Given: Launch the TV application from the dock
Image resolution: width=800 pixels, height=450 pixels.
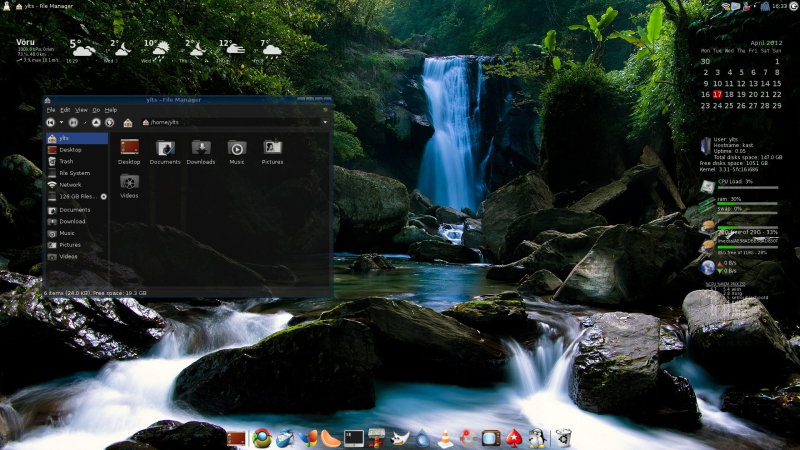Looking at the screenshot, I should pos(491,438).
